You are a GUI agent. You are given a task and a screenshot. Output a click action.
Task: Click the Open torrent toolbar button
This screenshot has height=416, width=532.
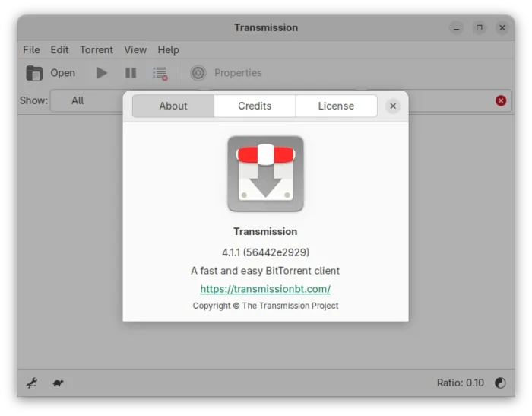50,73
